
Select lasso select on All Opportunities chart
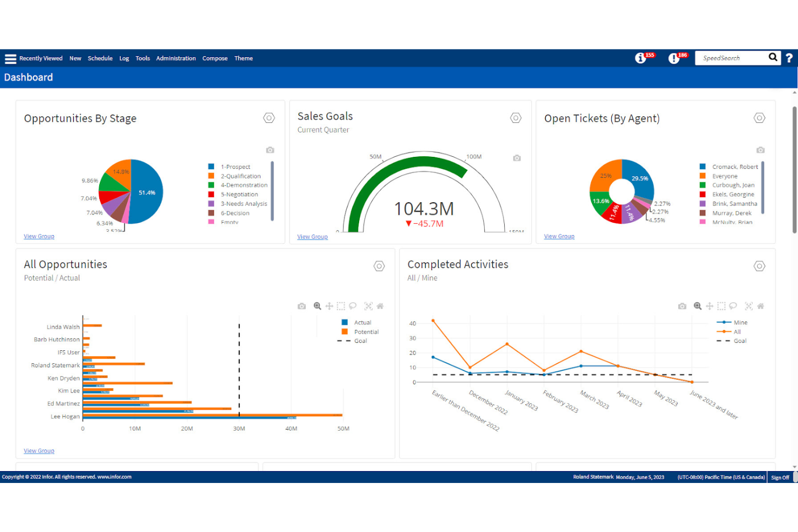click(x=353, y=306)
